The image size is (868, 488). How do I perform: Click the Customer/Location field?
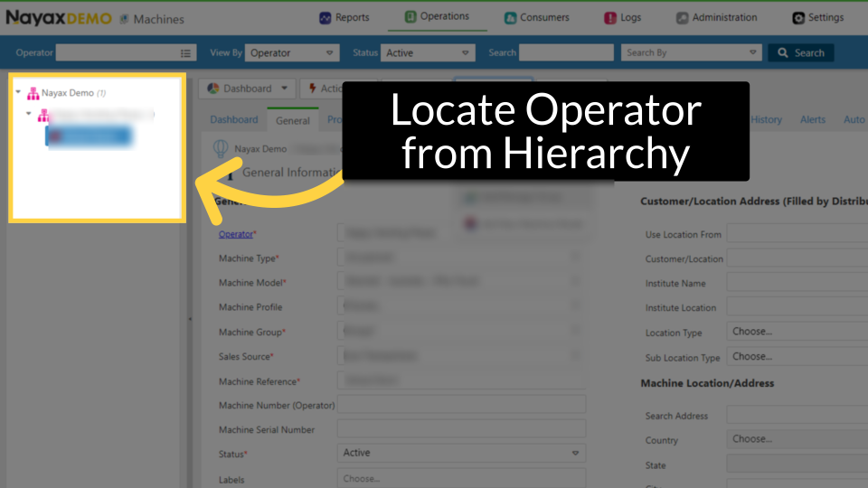(797, 258)
